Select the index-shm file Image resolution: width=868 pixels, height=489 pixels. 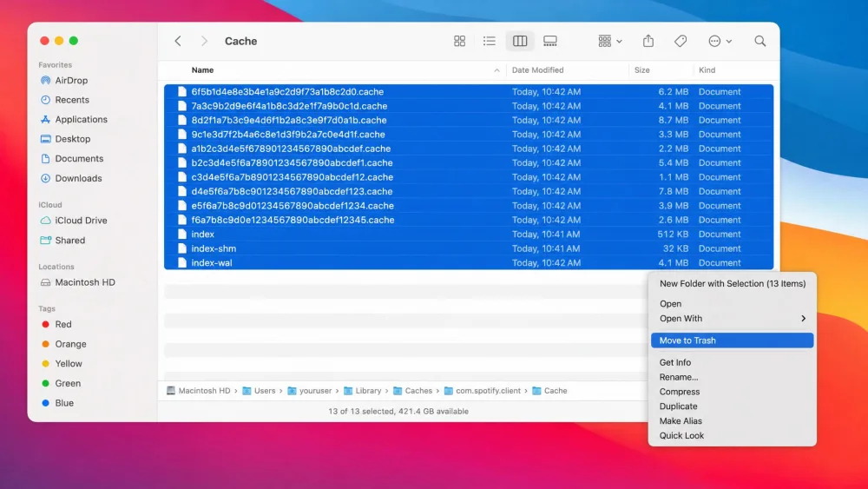469,248
